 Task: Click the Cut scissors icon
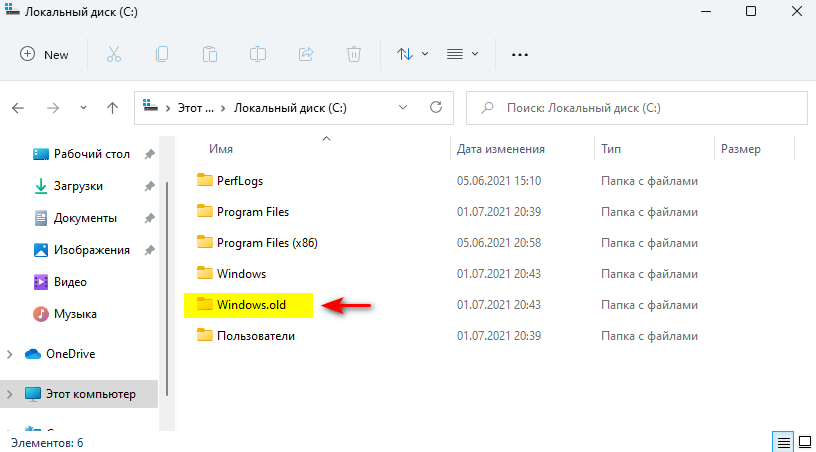(x=114, y=54)
